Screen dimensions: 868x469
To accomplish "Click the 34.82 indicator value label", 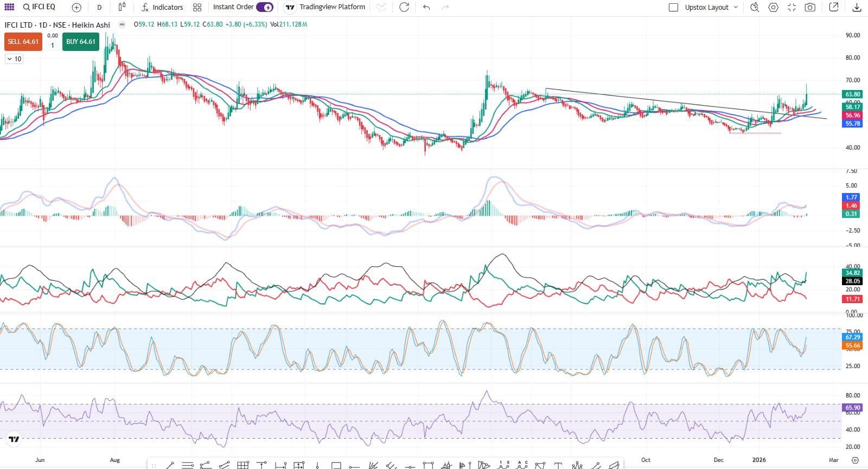I will click(853, 273).
